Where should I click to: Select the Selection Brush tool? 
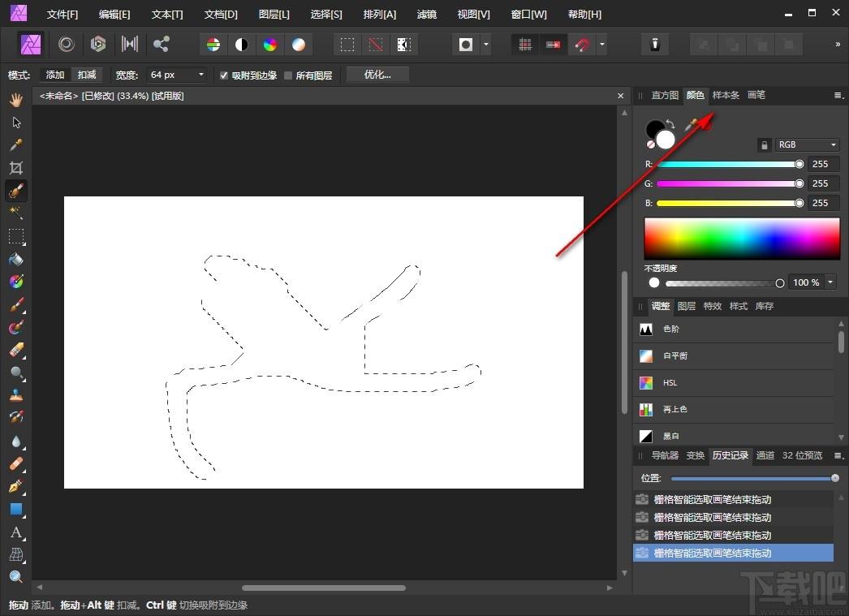[16, 191]
